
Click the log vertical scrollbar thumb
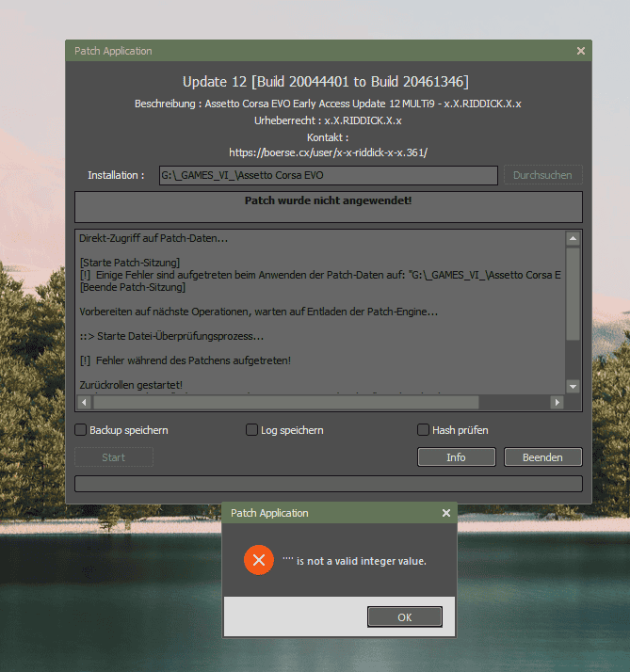tap(573, 294)
